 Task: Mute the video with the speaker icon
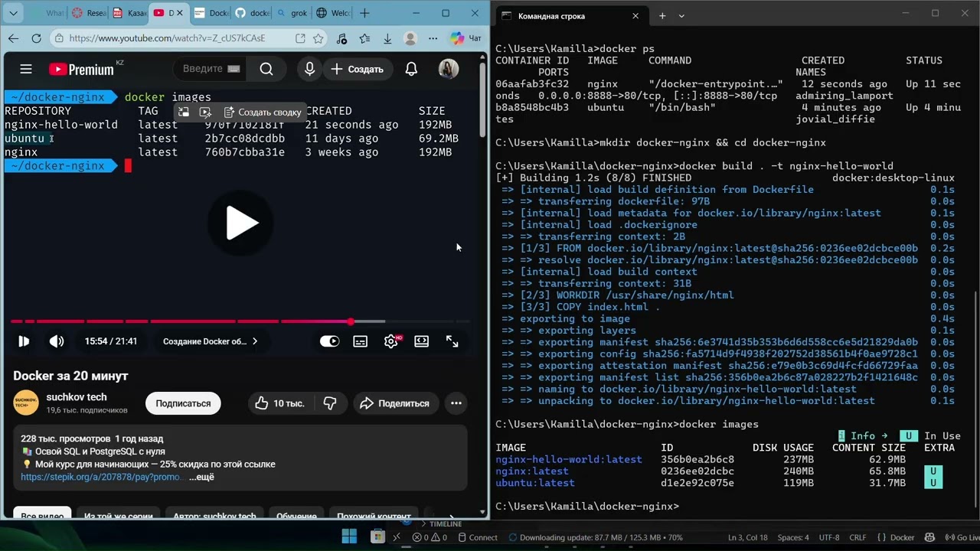click(x=57, y=341)
